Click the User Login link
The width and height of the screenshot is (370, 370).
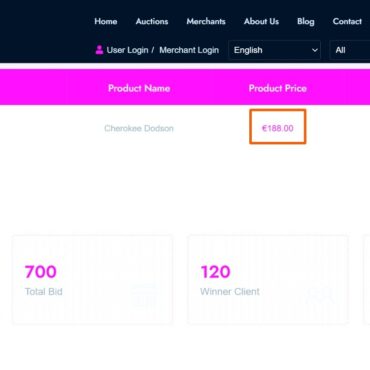[127, 50]
